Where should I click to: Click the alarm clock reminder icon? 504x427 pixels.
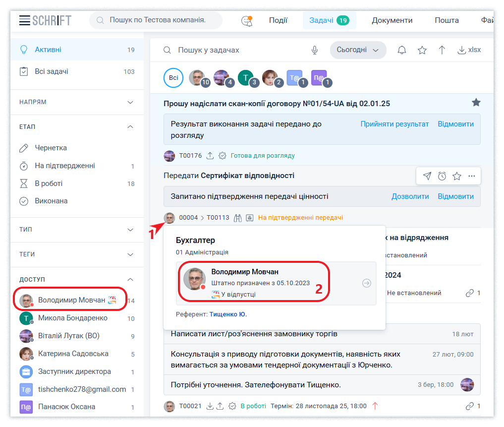point(442,176)
